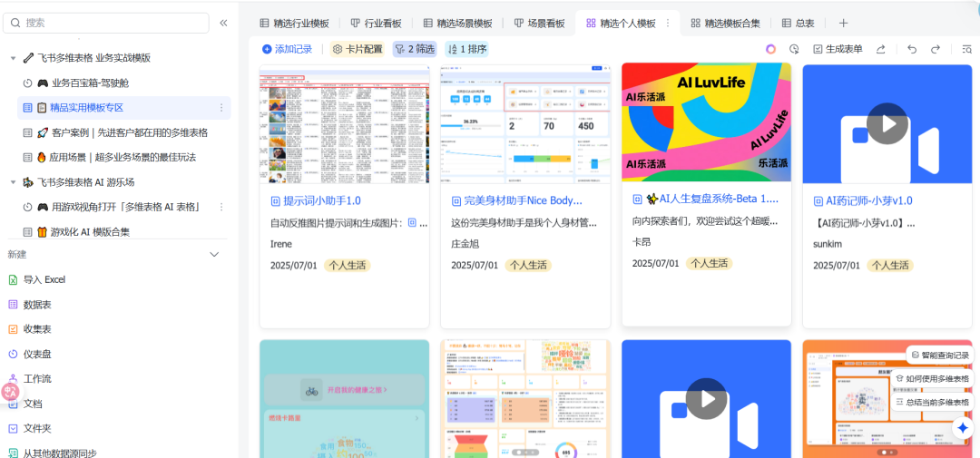Click the pink translate floating icon

coord(10,393)
